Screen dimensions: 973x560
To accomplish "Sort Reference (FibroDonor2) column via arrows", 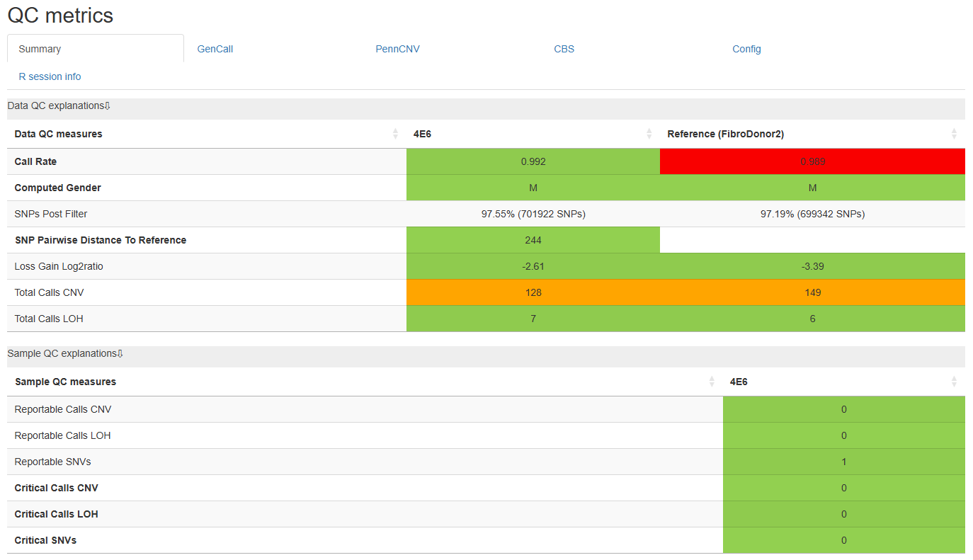I will 954,134.
